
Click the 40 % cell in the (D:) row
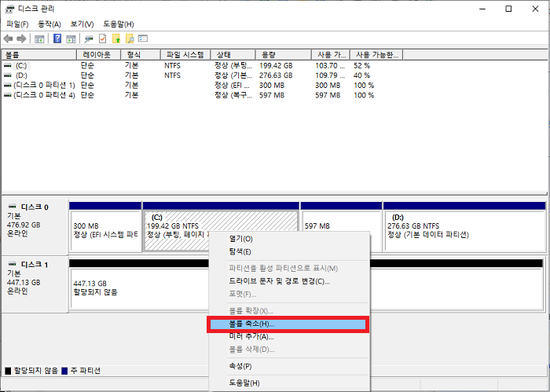(x=361, y=75)
